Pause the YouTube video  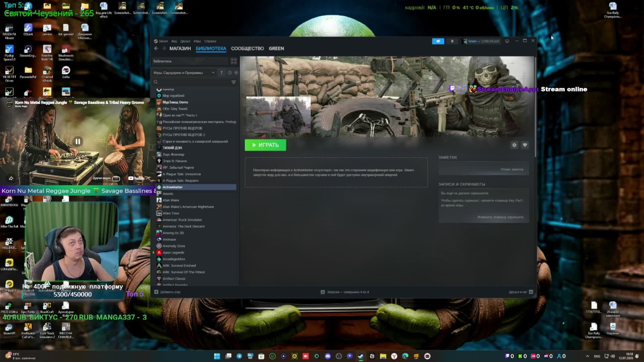pyautogui.click(x=77, y=141)
